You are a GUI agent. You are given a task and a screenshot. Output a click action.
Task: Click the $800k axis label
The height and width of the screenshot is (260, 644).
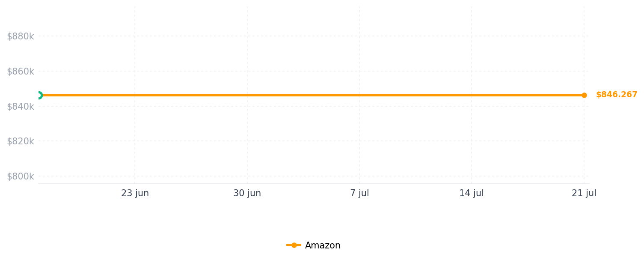tap(20, 176)
